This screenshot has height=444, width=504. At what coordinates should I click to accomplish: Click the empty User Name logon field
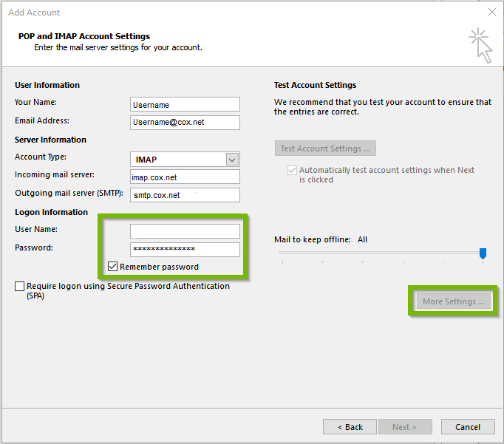click(185, 231)
